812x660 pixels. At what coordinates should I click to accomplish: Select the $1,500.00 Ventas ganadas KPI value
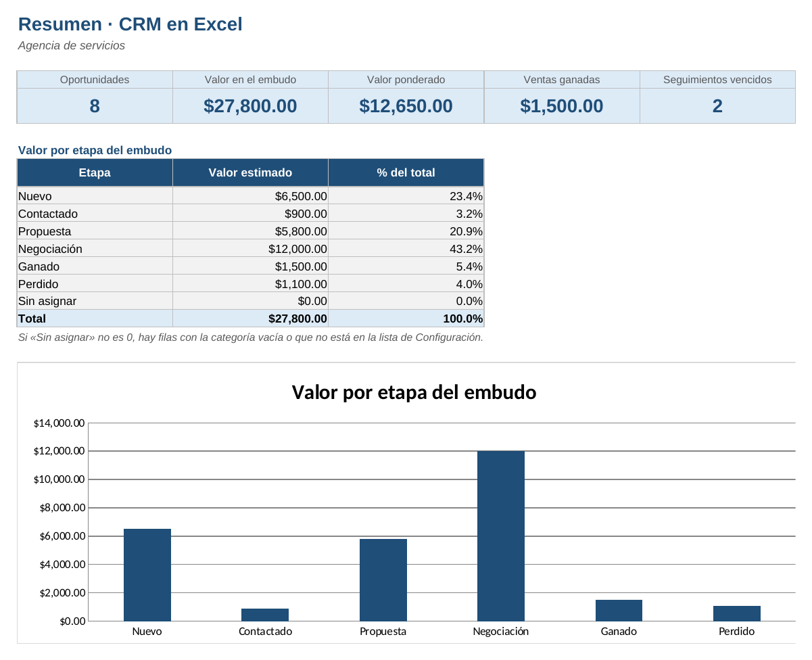coord(562,106)
